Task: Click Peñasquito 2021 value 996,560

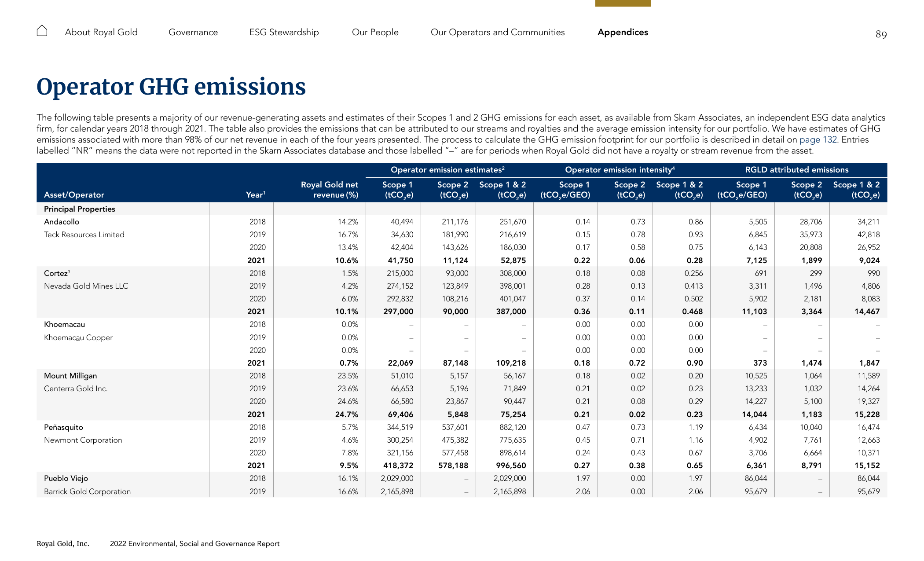Action: pos(511,466)
